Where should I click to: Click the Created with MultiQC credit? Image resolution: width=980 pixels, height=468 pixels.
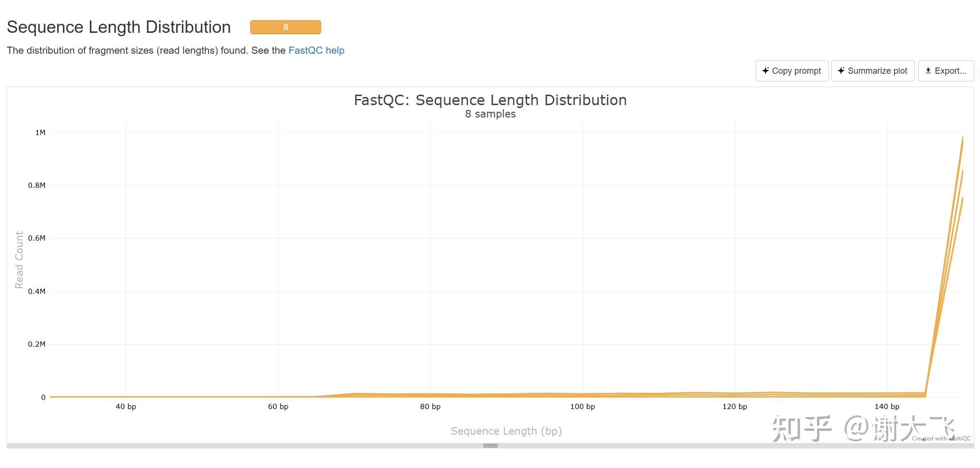click(941, 439)
